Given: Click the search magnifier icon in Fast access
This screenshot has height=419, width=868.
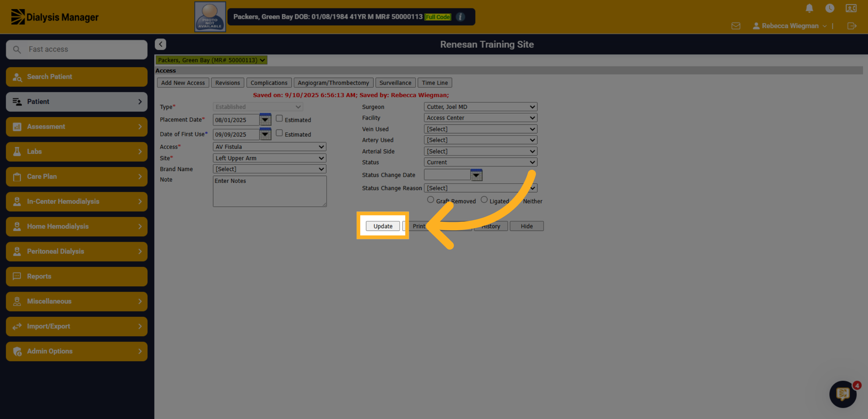Looking at the screenshot, I should pyautogui.click(x=17, y=49).
